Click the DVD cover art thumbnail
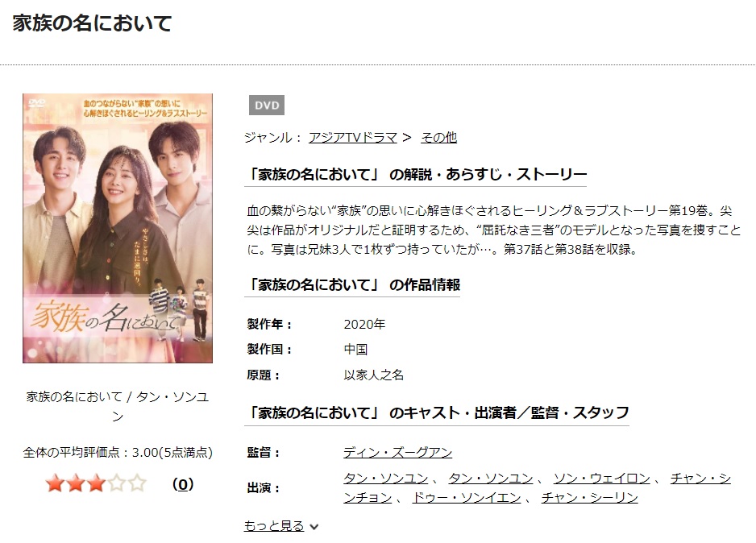The height and width of the screenshot is (543, 756). pyautogui.click(x=118, y=228)
